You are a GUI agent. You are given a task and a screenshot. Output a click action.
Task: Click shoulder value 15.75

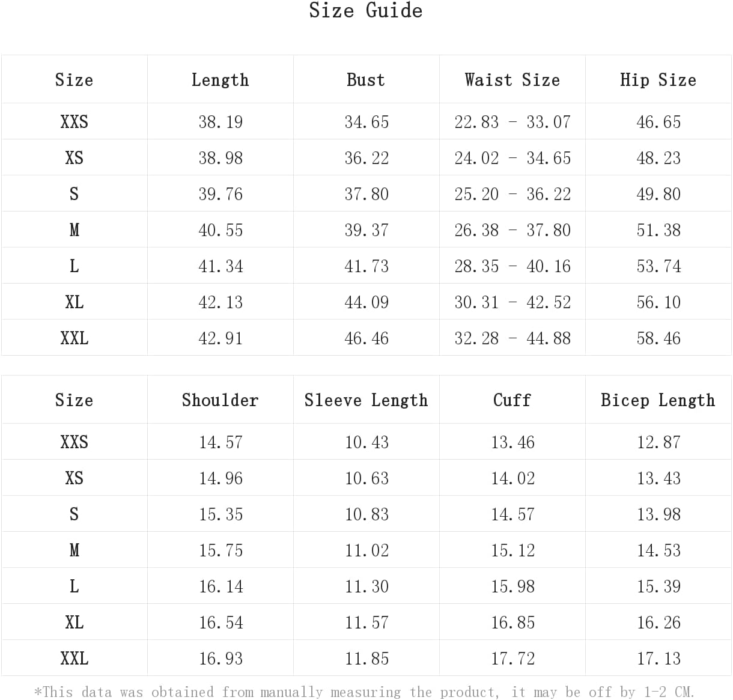tap(221, 550)
